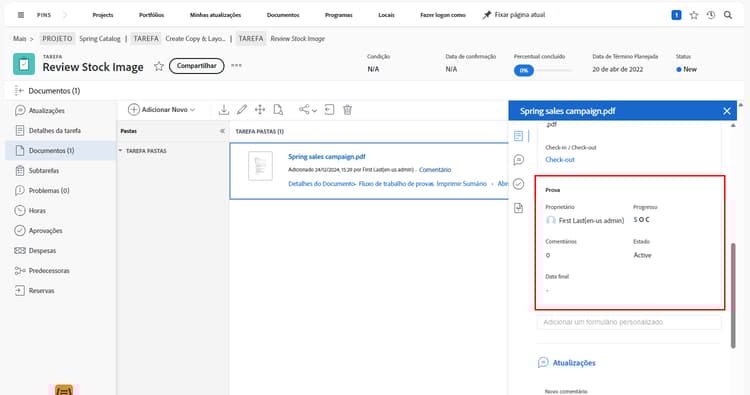Click the document search/preview icon
Image resolution: width=750 pixels, height=395 pixels.
pyautogui.click(x=278, y=110)
